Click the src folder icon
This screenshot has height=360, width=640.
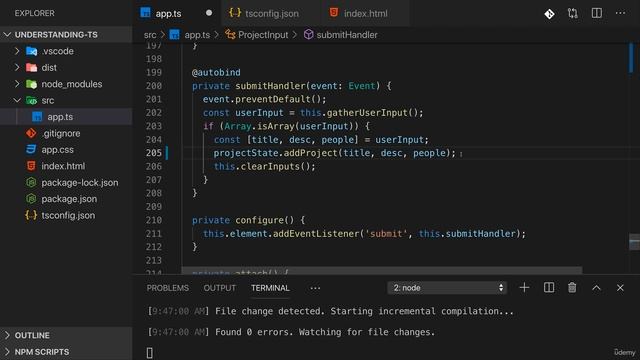pos(31,100)
